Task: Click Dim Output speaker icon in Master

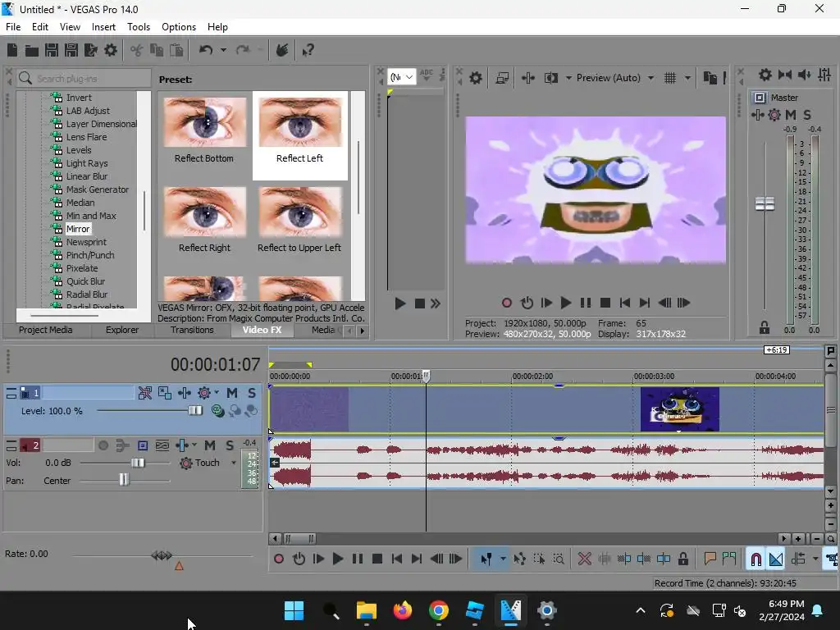Action: pos(804,75)
